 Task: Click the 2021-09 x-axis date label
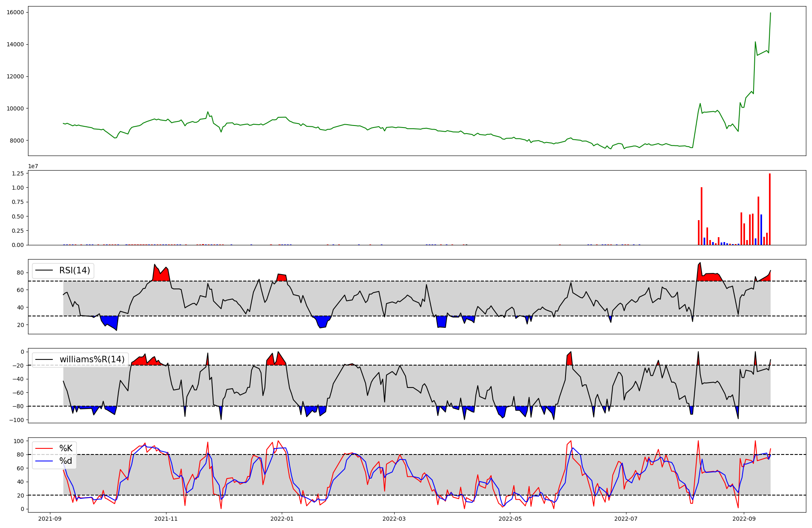50,519
